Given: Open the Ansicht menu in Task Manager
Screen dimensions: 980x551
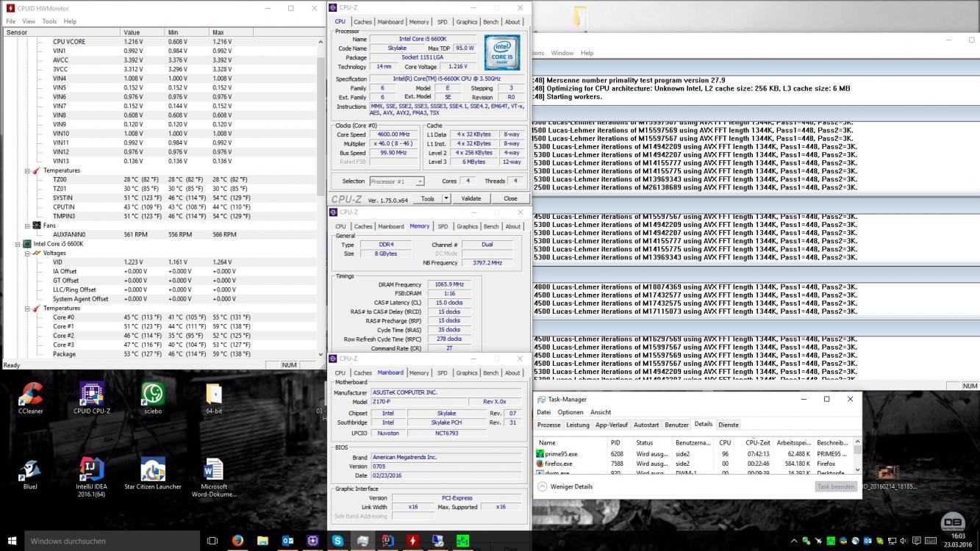Looking at the screenshot, I should click(x=601, y=412).
